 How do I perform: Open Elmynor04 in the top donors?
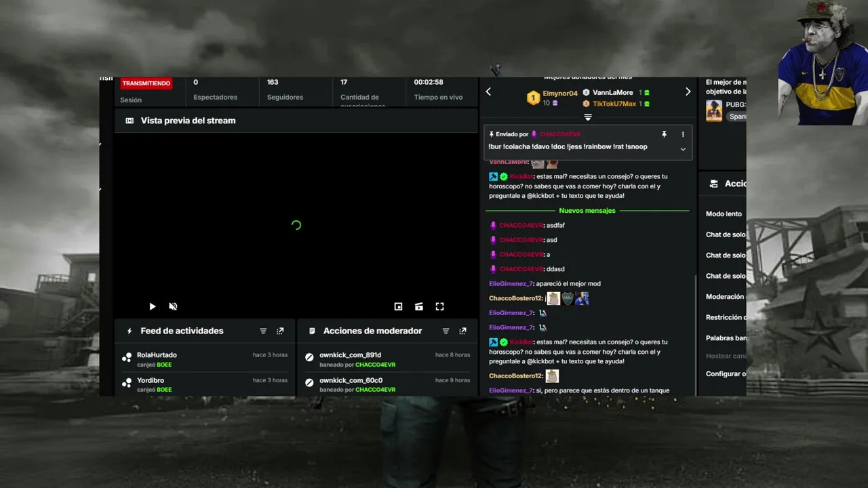pyautogui.click(x=560, y=94)
